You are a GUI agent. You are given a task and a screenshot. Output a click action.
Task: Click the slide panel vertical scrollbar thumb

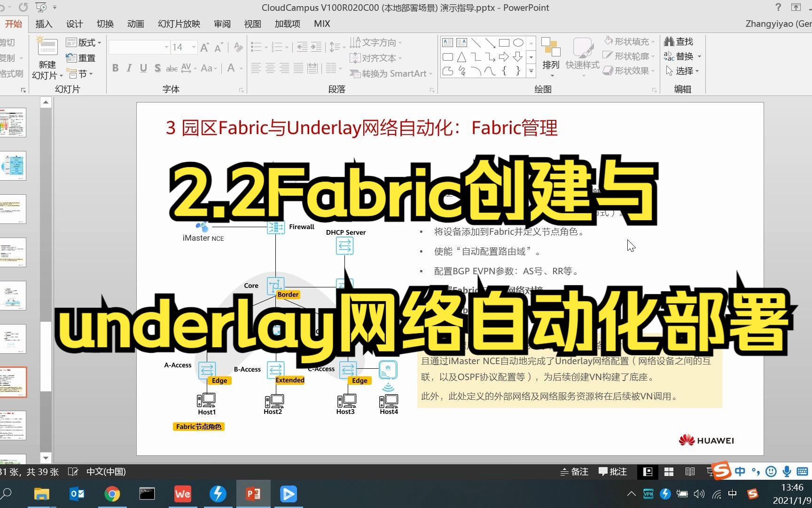click(46, 357)
